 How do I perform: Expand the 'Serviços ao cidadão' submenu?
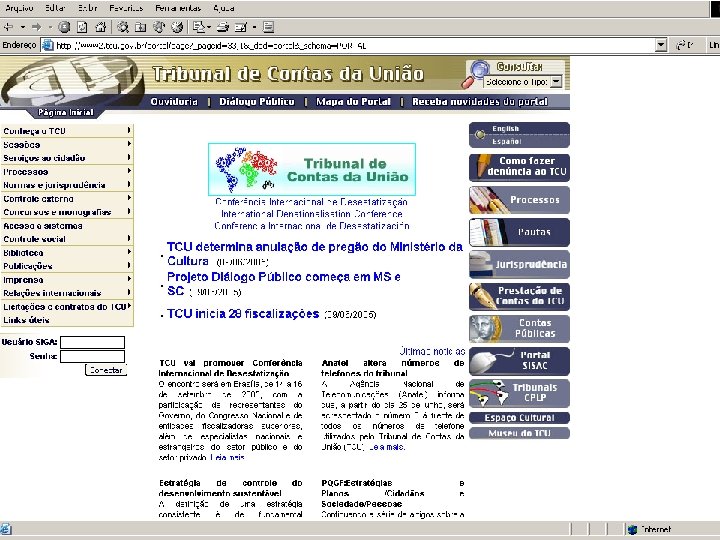tap(129, 158)
